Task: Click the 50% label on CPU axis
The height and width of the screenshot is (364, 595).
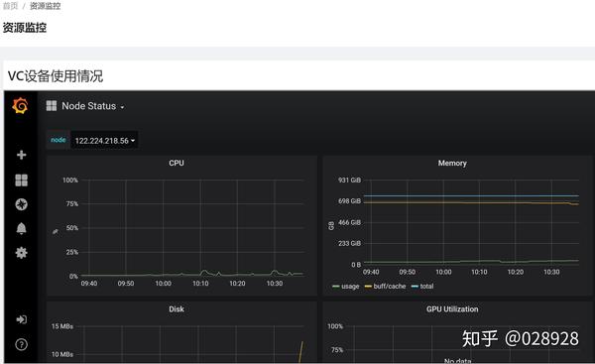Action: coord(72,228)
